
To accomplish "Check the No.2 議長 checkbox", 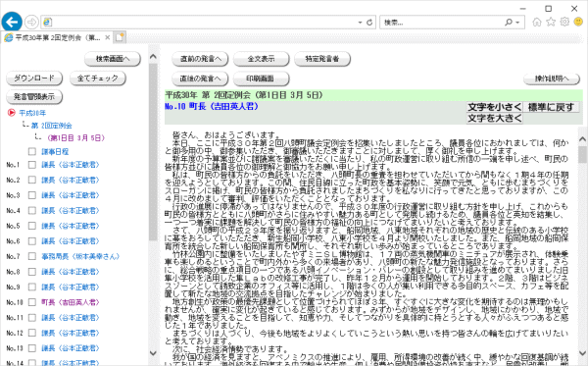I will coord(32,181).
